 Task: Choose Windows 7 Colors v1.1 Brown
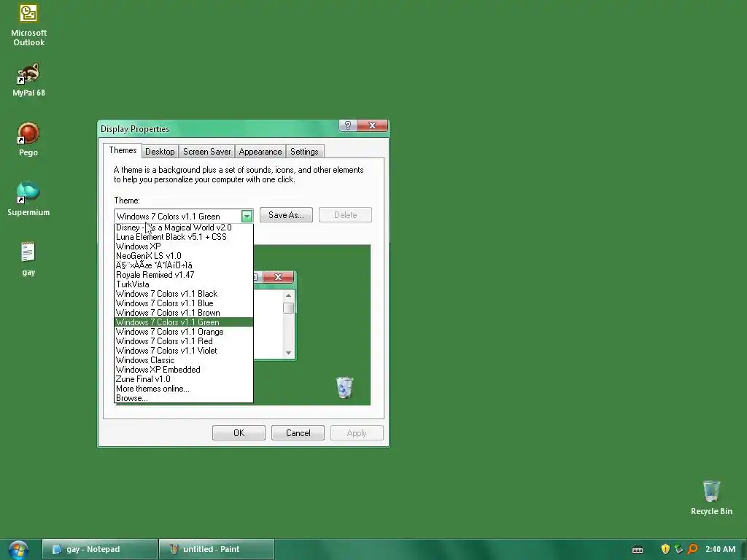pyautogui.click(x=183, y=313)
